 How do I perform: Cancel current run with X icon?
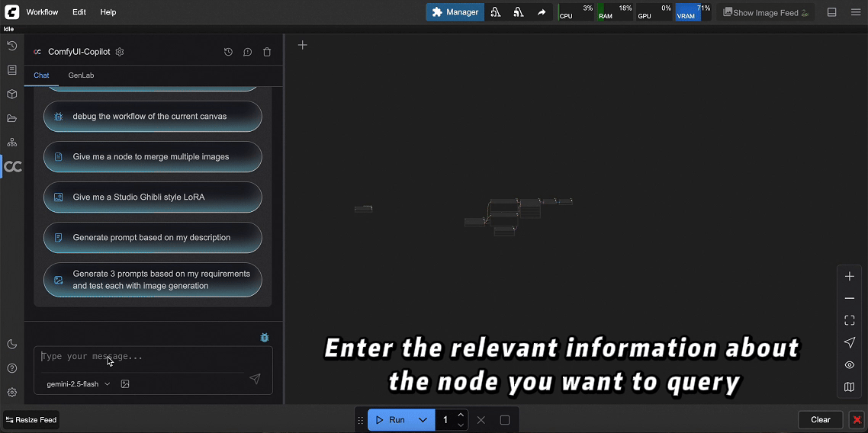(x=481, y=420)
